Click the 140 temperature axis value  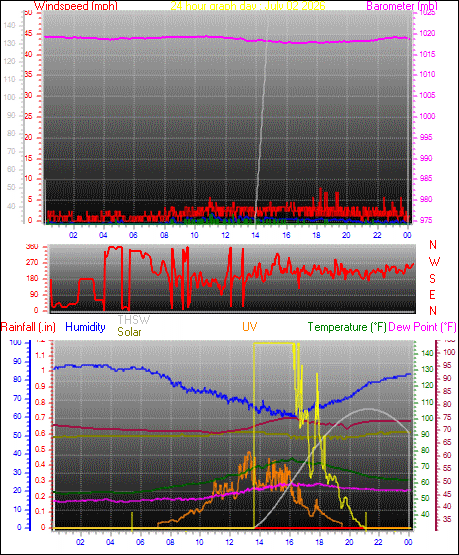pos(428,353)
